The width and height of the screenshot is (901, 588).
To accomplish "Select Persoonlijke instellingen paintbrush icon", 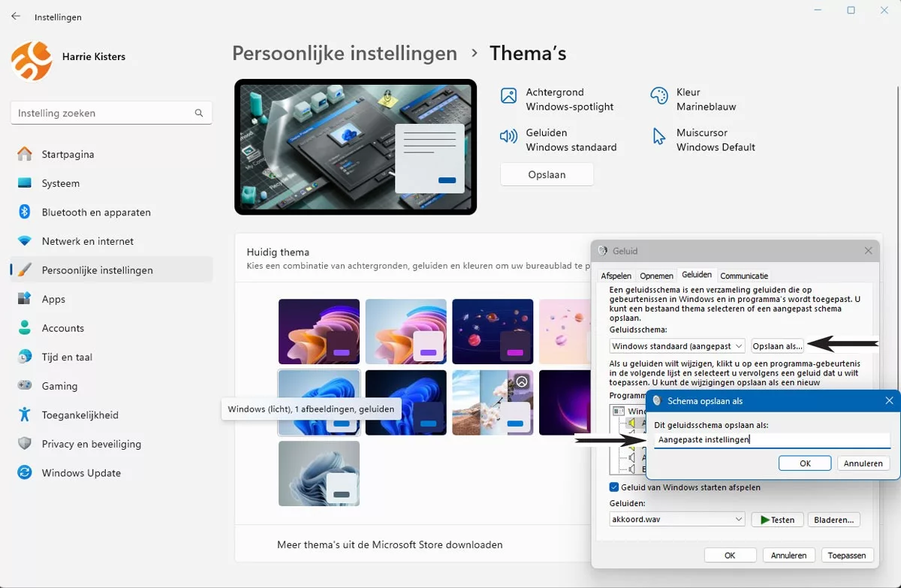I will [x=25, y=270].
